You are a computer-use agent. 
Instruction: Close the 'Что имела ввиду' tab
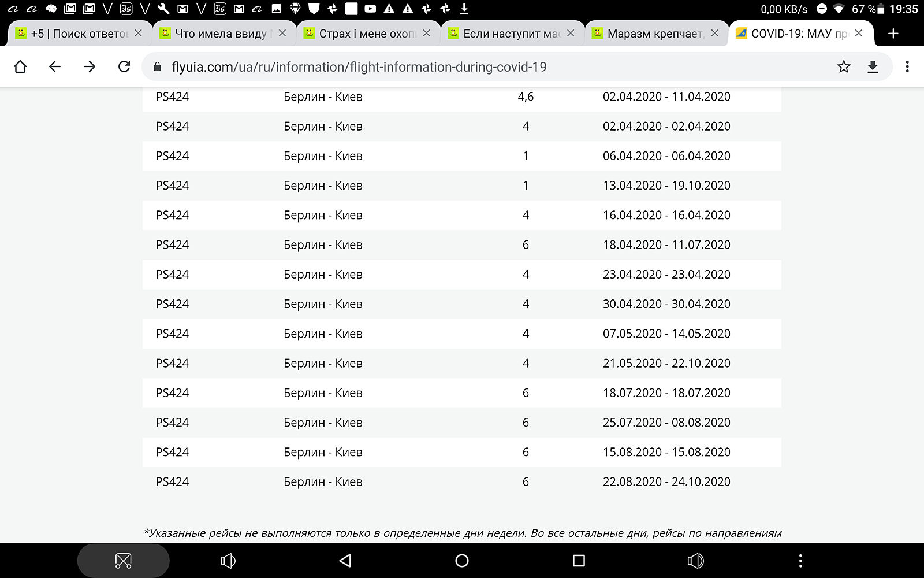[x=282, y=34]
